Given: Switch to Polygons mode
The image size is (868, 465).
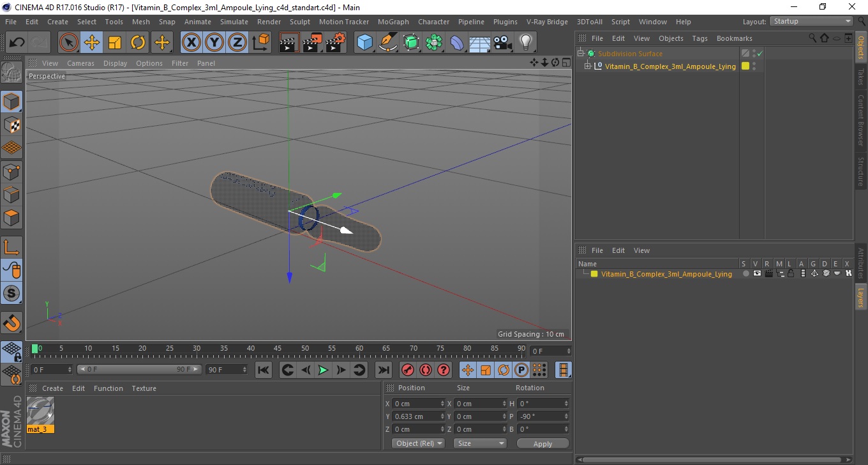Looking at the screenshot, I should [12, 218].
